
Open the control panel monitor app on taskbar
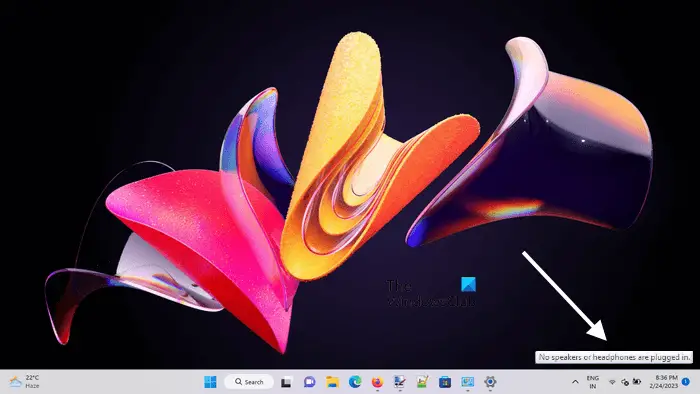(x=467, y=382)
